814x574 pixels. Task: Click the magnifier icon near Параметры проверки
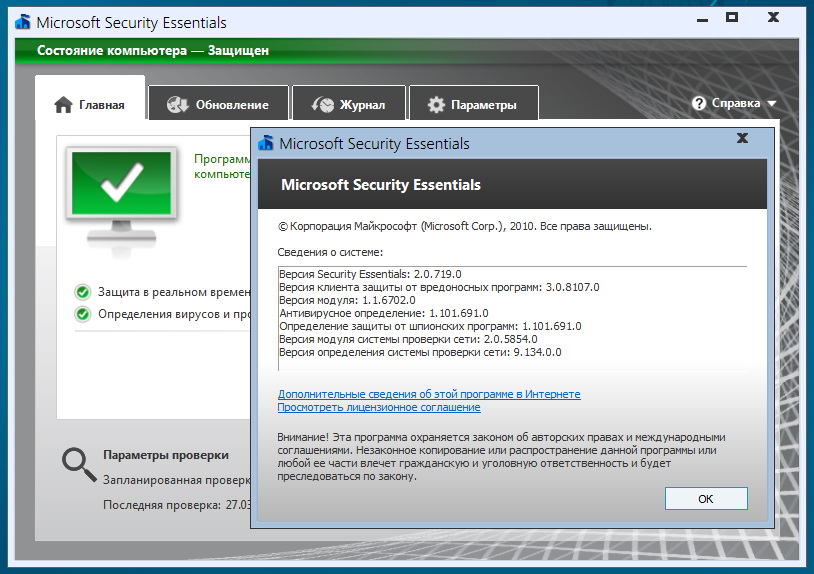click(x=79, y=464)
